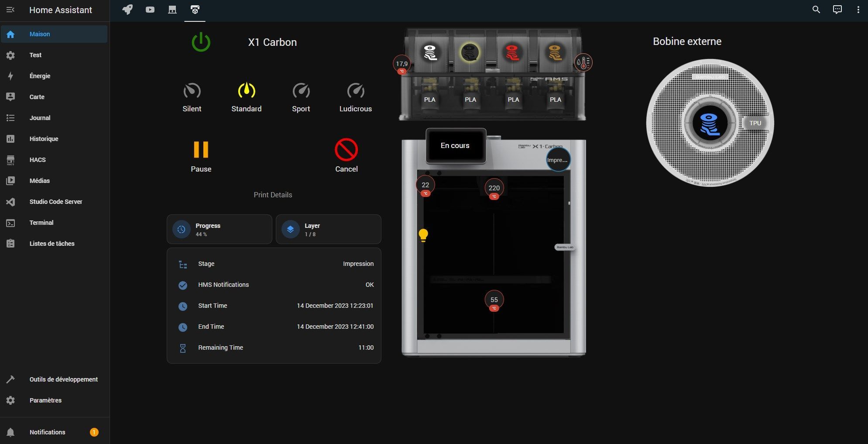Open the three-dot overflow menu
Screen dimensions: 868x444
[x=858, y=10]
